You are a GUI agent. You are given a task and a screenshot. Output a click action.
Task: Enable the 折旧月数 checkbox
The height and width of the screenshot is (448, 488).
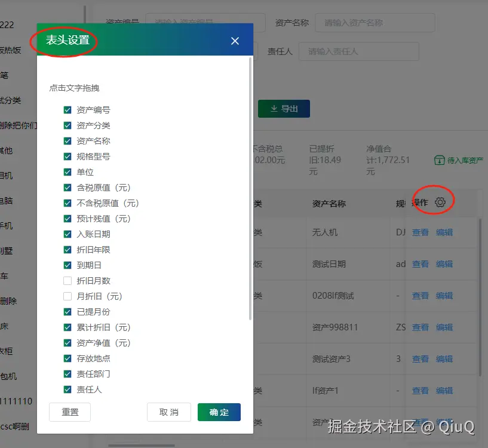[67, 281]
